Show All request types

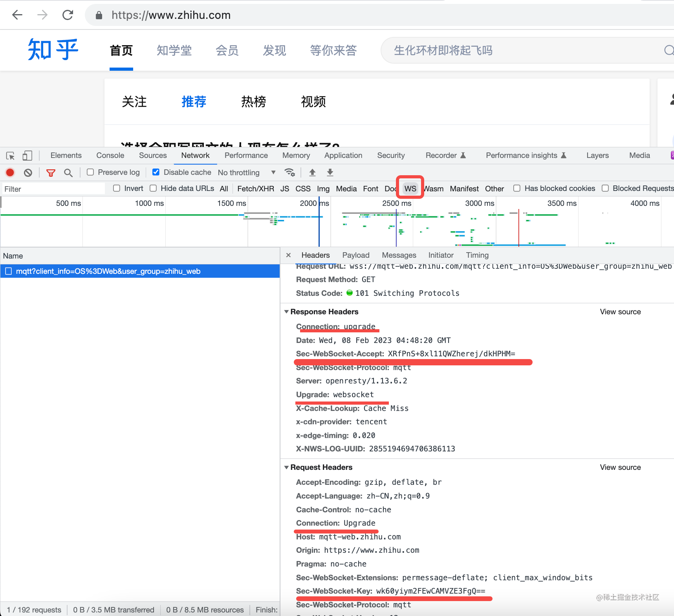pyautogui.click(x=224, y=189)
